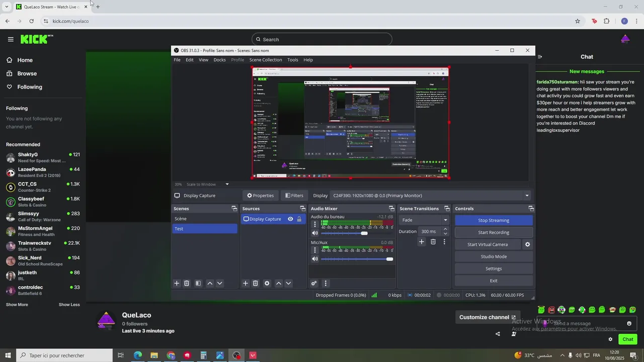Pop out the Audio Mixer dock

pyautogui.click(x=391, y=208)
